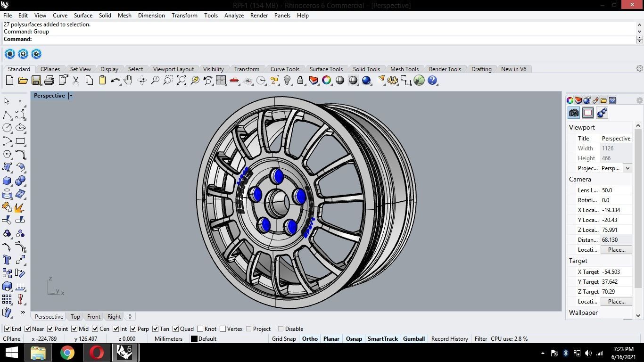This screenshot has width=644, height=362.
Task: Activate the Pan hand tool
Action: (128, 81)
